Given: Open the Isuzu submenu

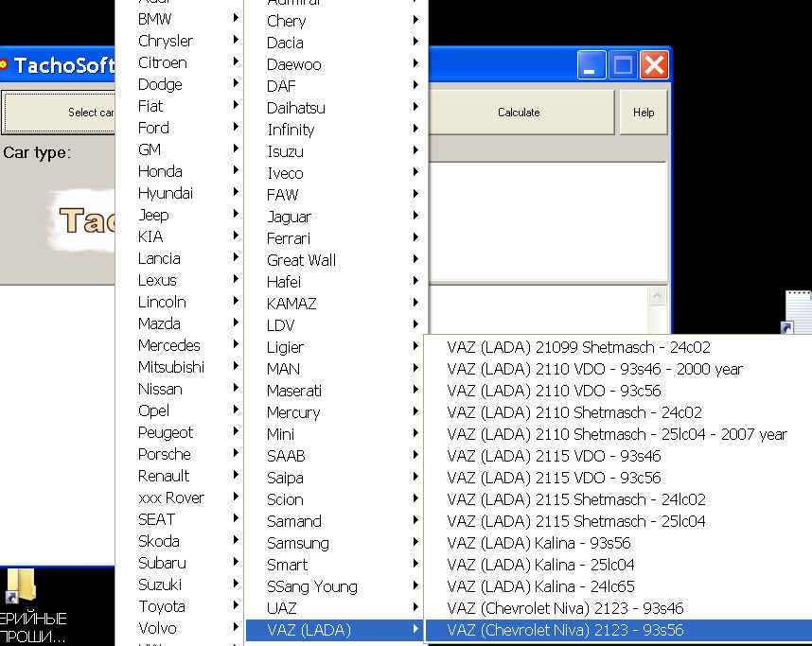Looking at the screenshot, I should pos(335,151).
